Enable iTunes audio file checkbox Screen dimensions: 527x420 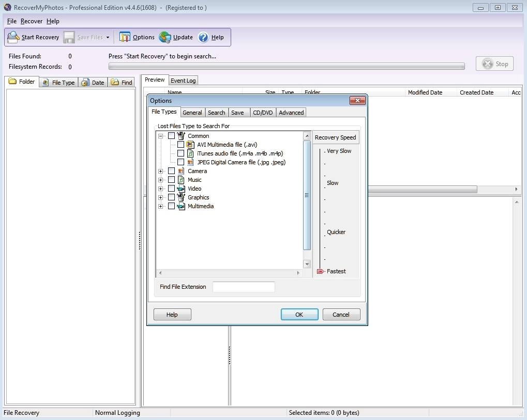click(x=181, y=153)
